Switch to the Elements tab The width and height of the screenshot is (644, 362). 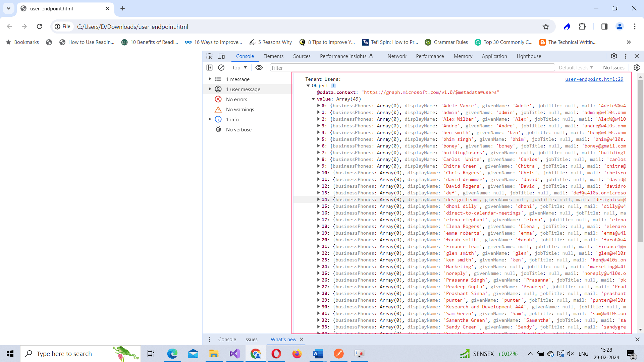point(273,56)
